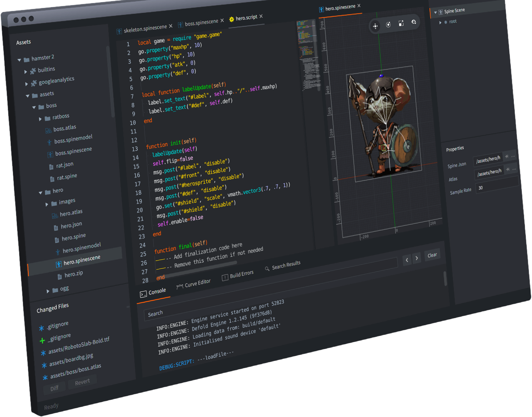
Task: Expand the ogg folder
Action: [x=48, y=291]
